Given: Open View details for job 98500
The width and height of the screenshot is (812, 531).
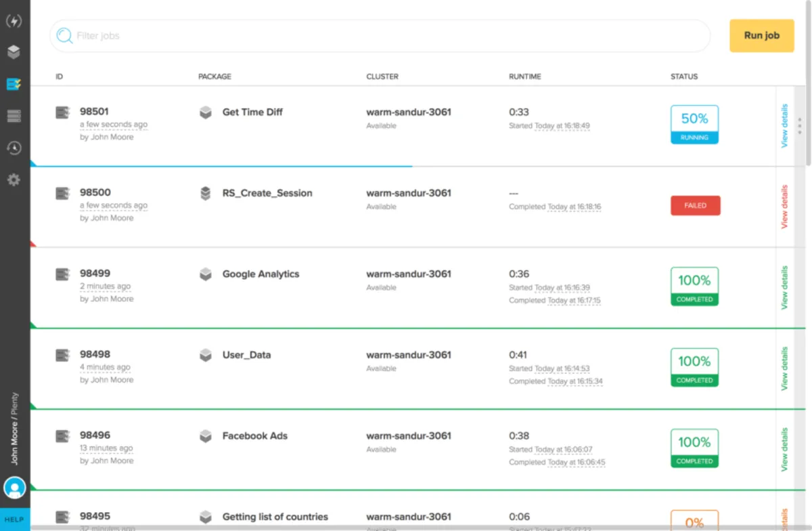Looking at the screenshot, I should click(x=785, y=207).
